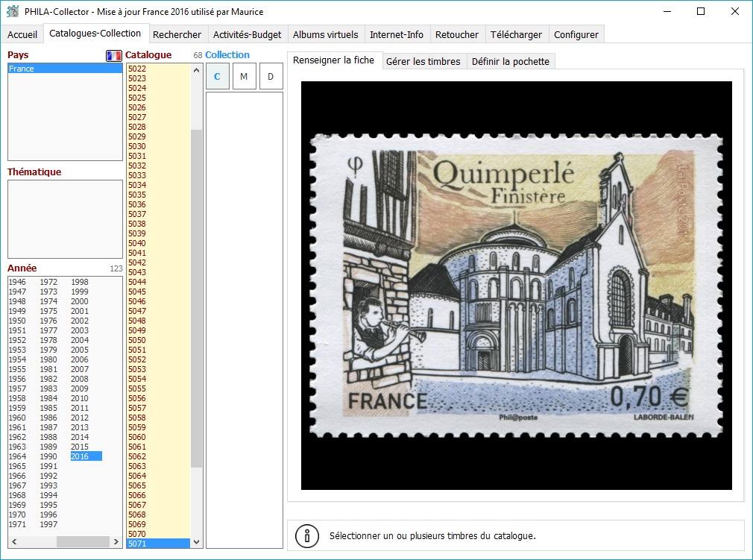Select catalogue number 5071
The image size is (753, 560).
point(159,544)
